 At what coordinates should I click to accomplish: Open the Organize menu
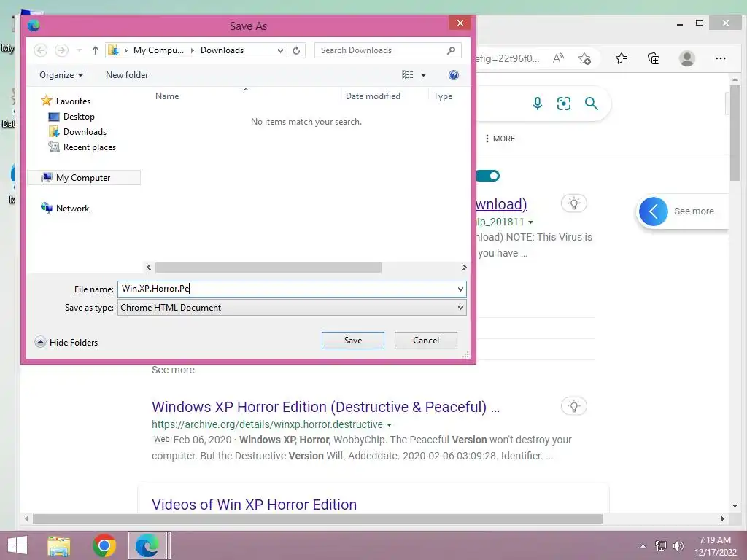pos(61,75)
